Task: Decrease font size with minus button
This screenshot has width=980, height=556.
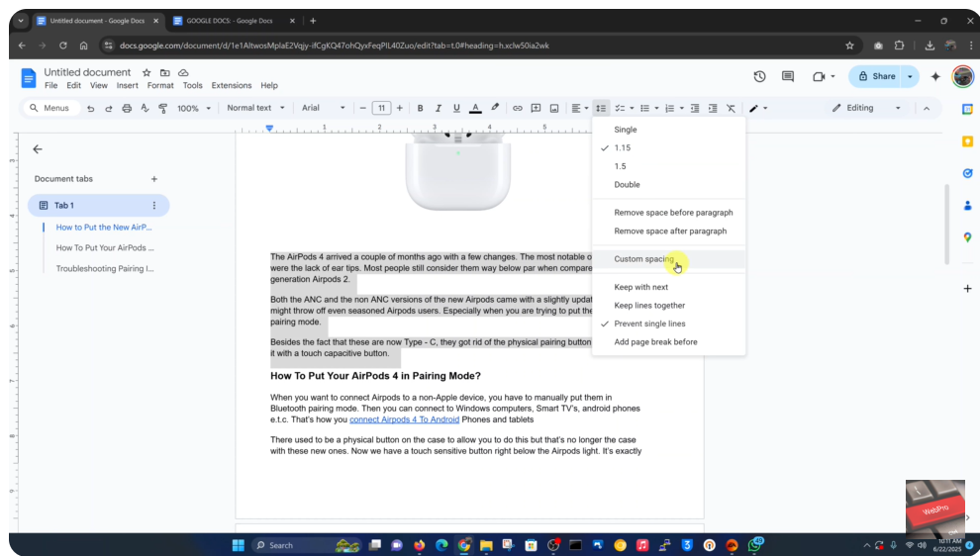Action: click(x=362, y=108)
